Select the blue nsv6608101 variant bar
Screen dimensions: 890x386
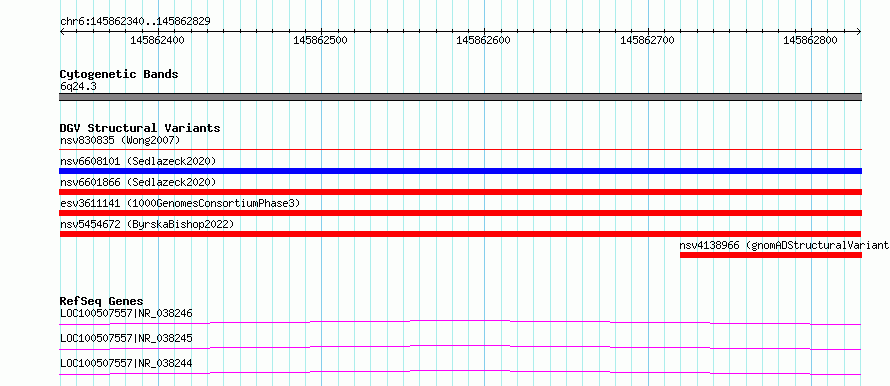[461, 171]
